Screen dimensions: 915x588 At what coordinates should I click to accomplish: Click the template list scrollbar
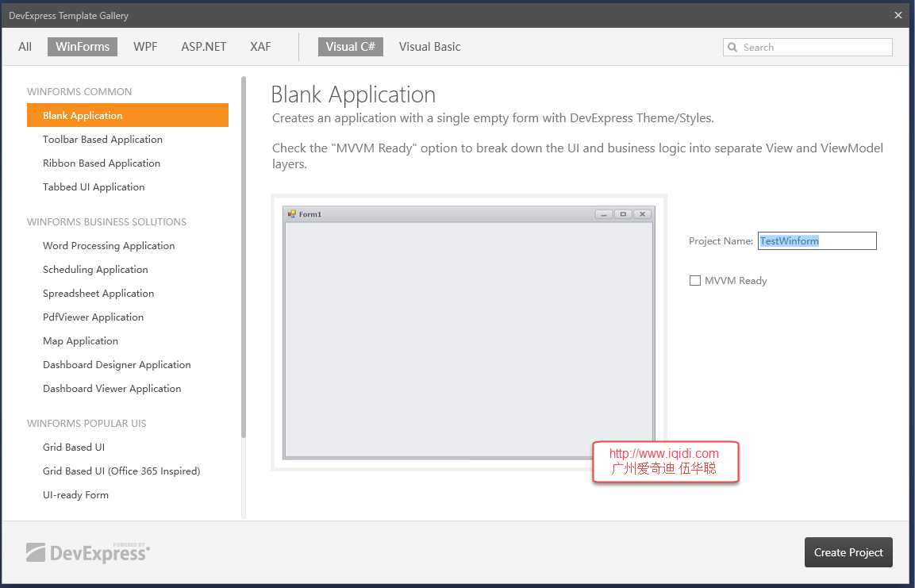click(244, 256)
